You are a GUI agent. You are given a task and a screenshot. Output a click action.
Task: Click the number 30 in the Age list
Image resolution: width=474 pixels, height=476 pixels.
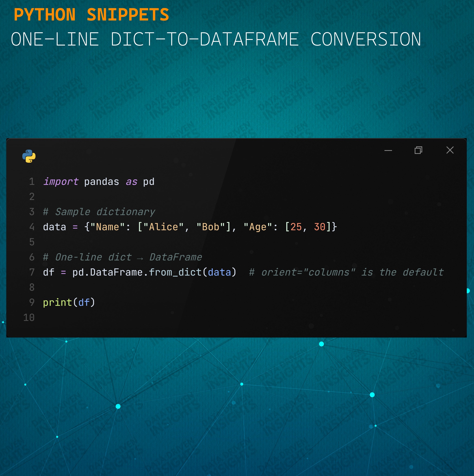pos(320,227)
